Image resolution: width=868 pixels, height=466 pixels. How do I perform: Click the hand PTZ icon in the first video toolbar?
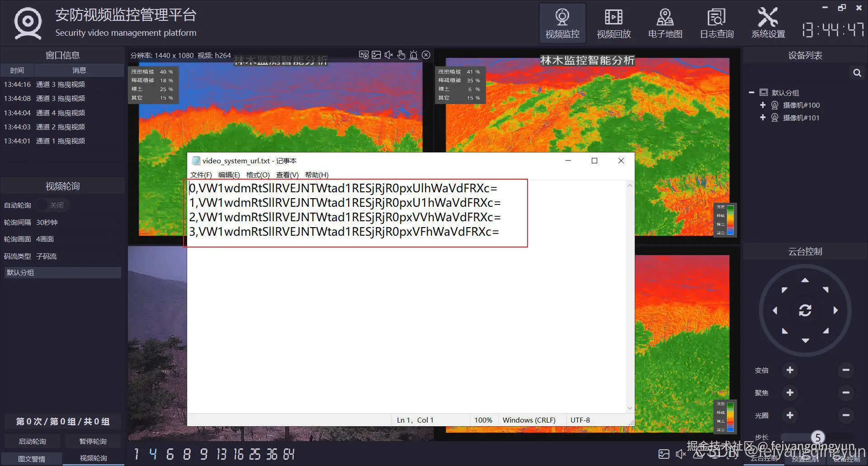[x=401, y=55]
